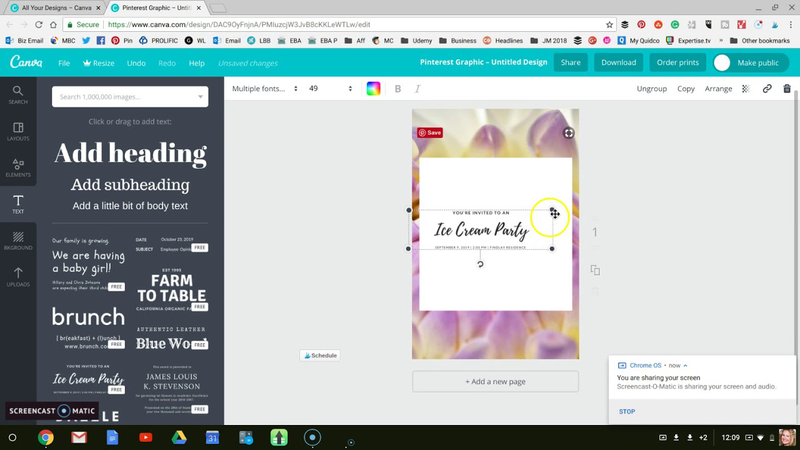Viewport: 800px width, 450px height.
Task: Toggle bold text formatting
Action: coord(398,89)
